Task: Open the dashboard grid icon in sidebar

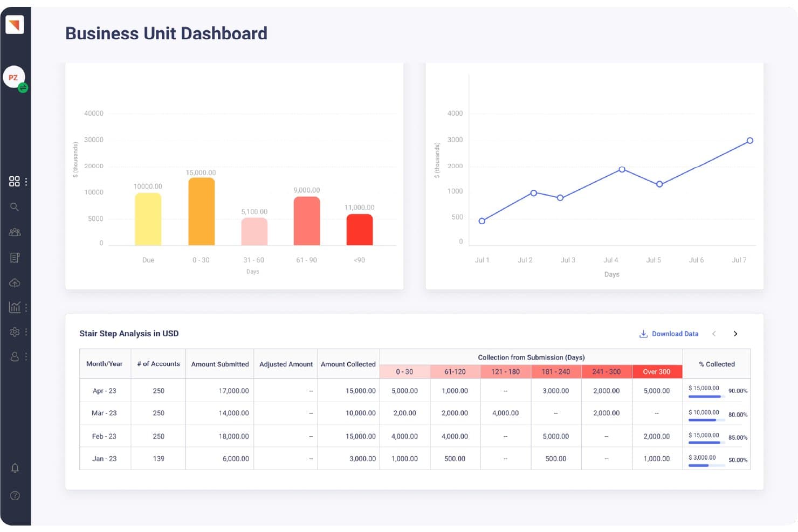Action: pos(15,182)
